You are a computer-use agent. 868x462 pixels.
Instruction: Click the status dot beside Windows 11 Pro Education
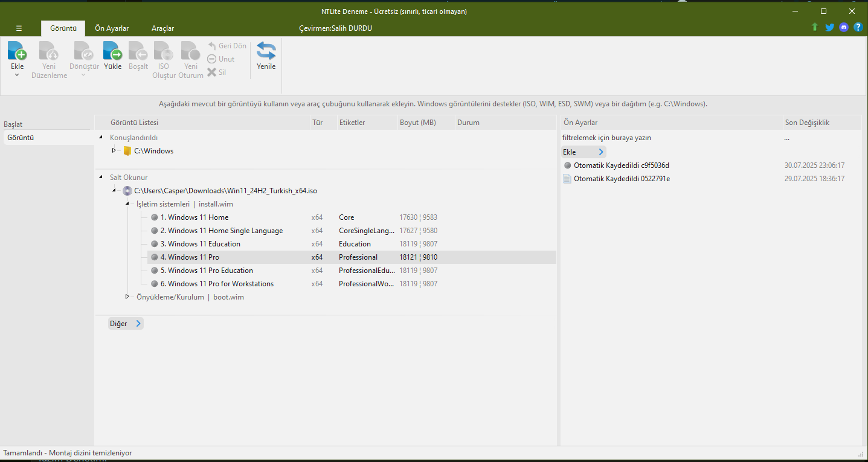[154, 271]
